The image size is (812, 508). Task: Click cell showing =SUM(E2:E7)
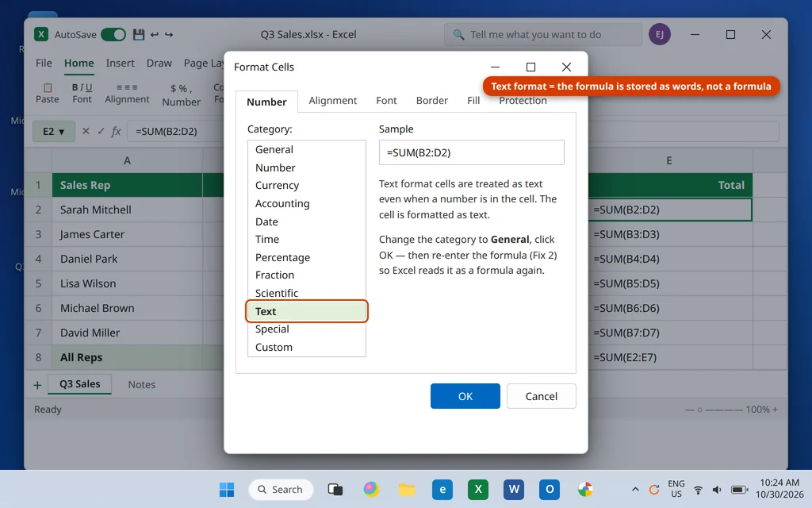(669, 357)
